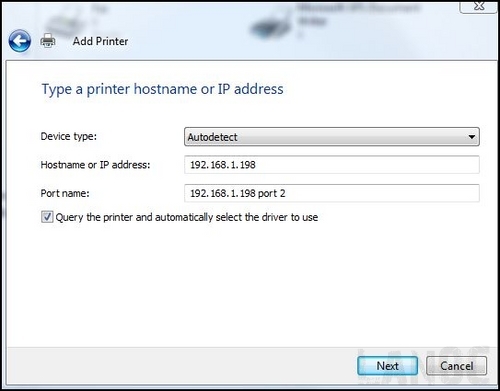Click the 'Type a printer hostname or IP address' heading
Viewport: 500px width, 391px height.
click(x=162, y=89)
